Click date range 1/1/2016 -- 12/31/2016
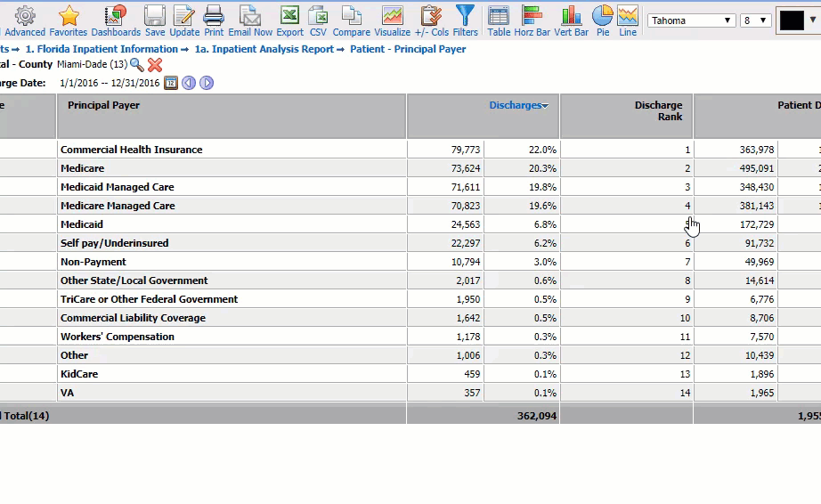Image resolution: width=821 pixels, height=504 pixels. [110, 83]
